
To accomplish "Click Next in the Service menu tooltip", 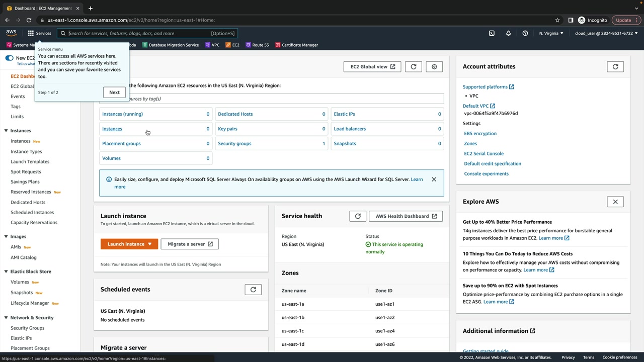I will (x=114, y=92).
